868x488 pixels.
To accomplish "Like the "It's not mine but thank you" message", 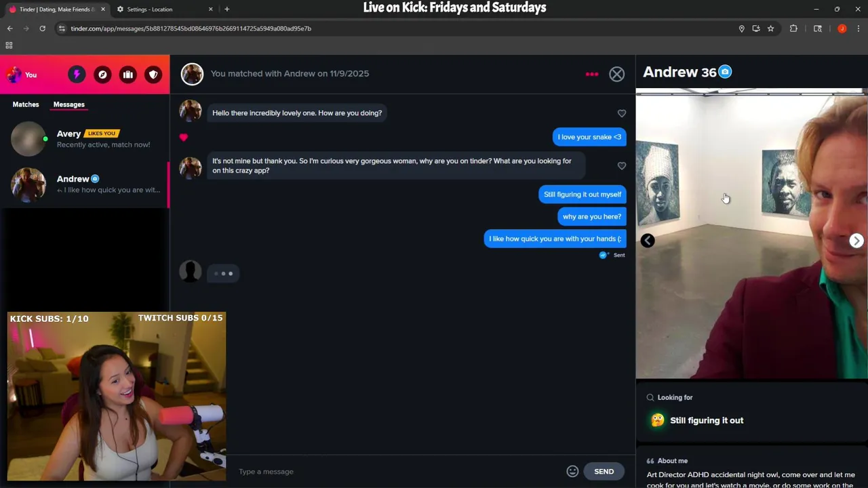I will pos(622,165).
